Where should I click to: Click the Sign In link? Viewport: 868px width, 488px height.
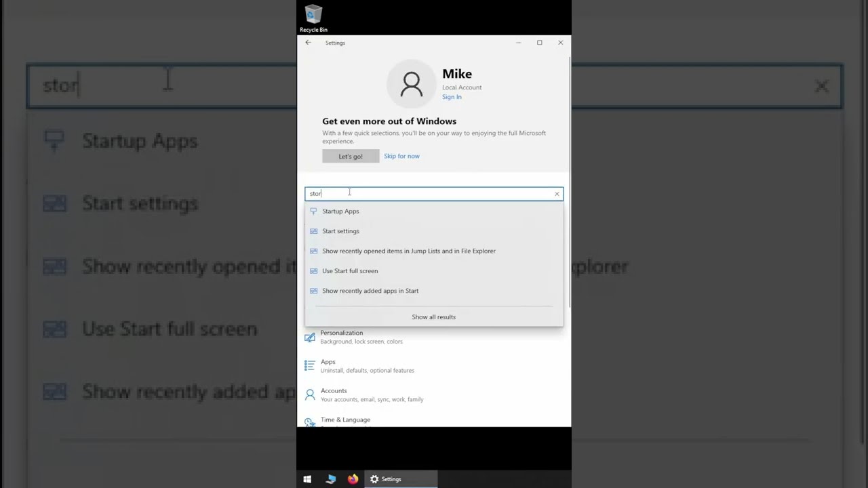point(452,97)
